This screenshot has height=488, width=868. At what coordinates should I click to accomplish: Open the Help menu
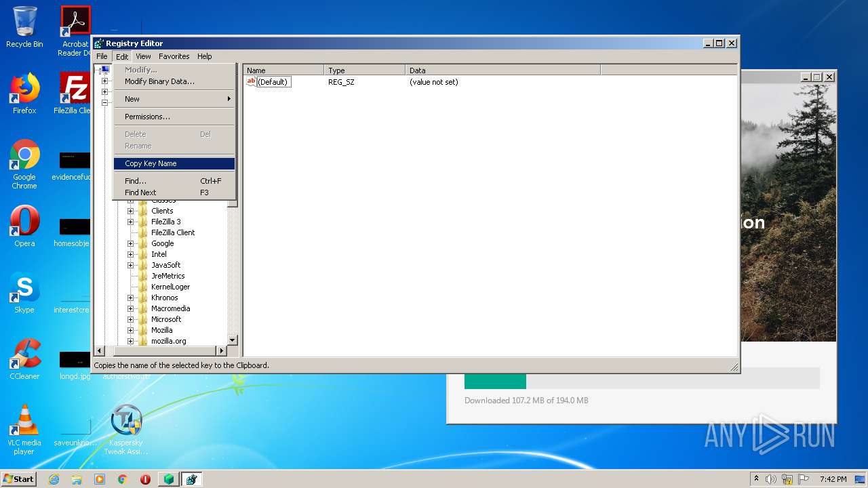(x=204, y=56)
